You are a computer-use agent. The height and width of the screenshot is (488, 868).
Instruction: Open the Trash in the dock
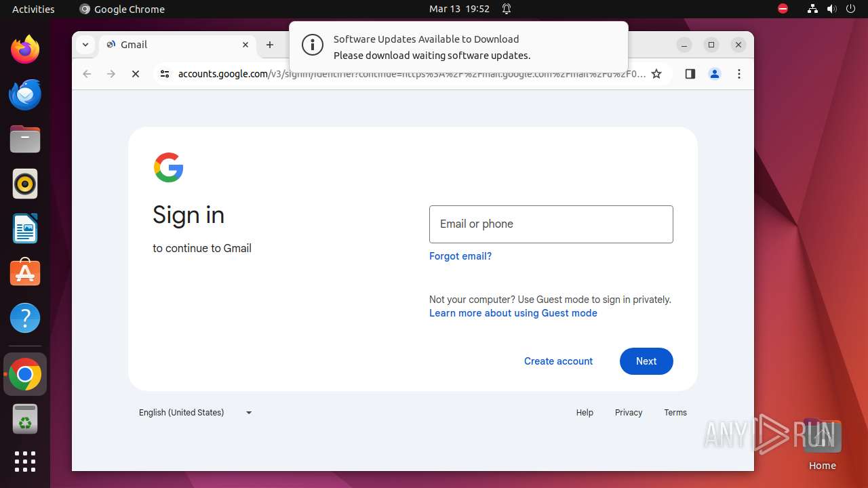pos(25,419)
